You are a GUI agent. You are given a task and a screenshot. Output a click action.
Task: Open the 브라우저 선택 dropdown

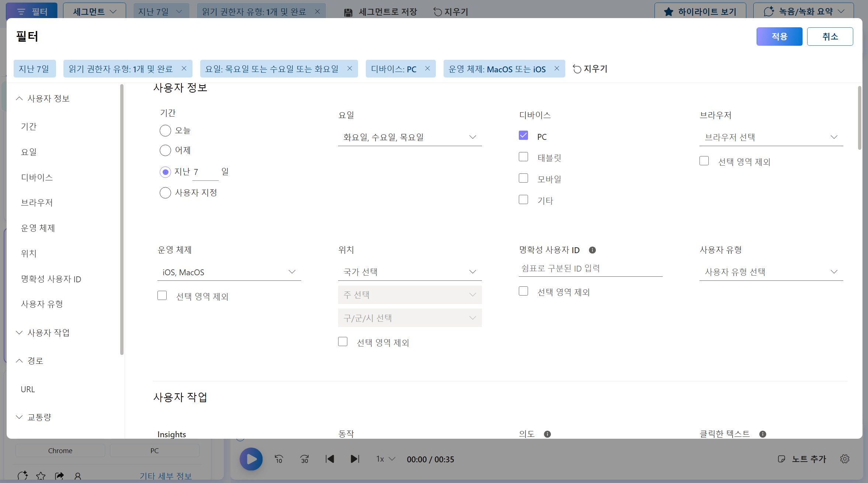click(771, 137)
